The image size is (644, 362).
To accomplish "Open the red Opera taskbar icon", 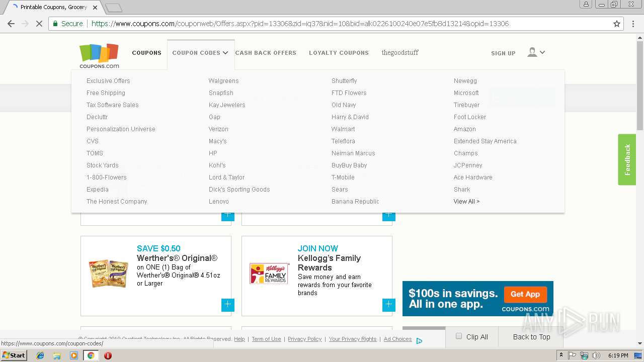I will [108, 355].
